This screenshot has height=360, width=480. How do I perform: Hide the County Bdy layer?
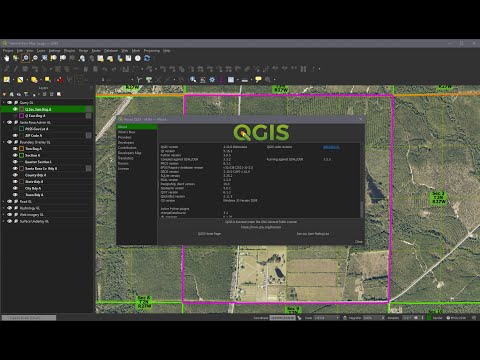point(15,175)
